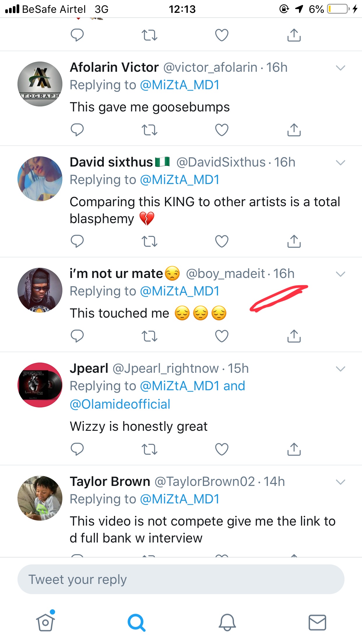Viewport: 362px width, 644px height.
Task: Open the Notifications bell tab
Action: click(x=227, y=622)
